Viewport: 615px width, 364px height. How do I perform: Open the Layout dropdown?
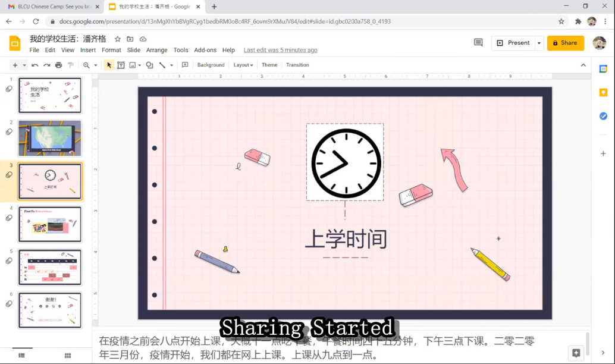[243, 65]
